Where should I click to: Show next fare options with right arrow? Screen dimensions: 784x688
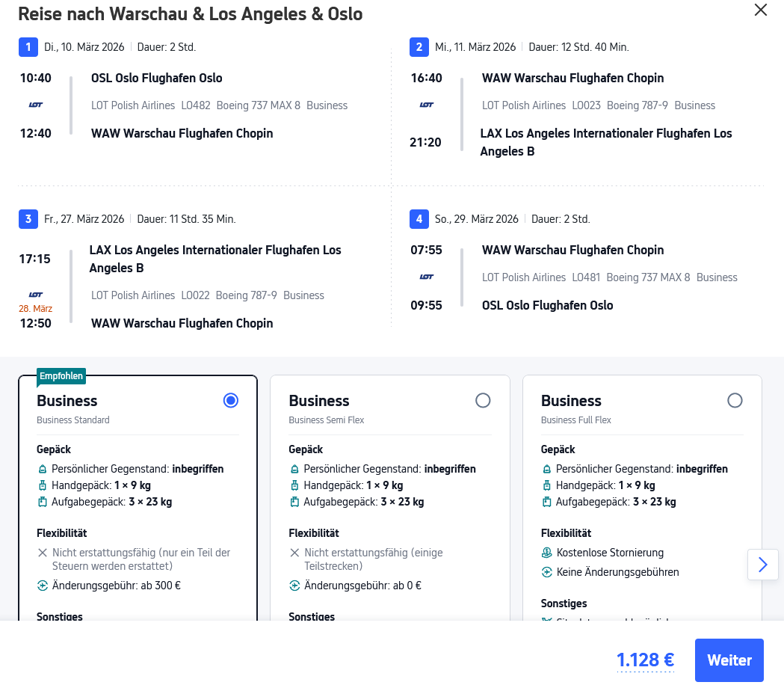click(762, 565)
